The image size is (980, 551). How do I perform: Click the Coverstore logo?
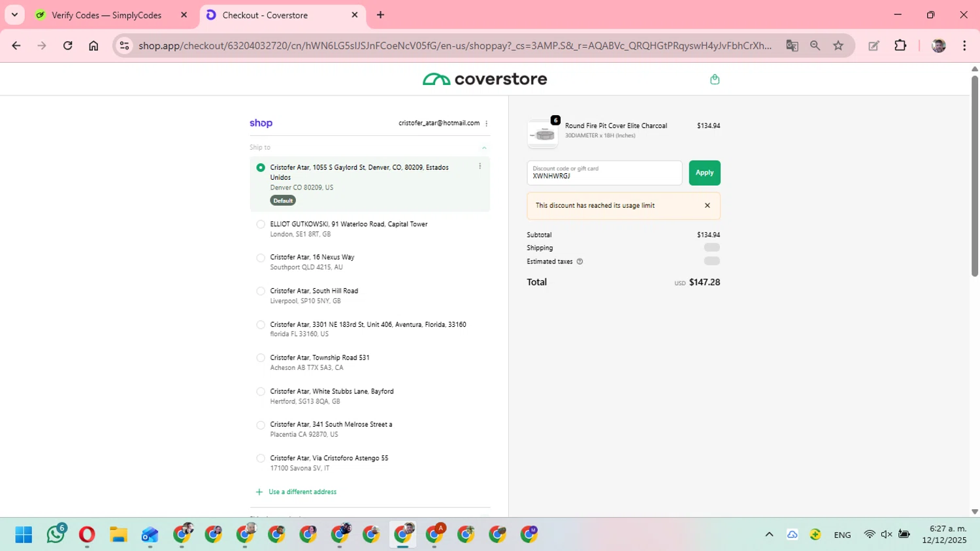485,79
